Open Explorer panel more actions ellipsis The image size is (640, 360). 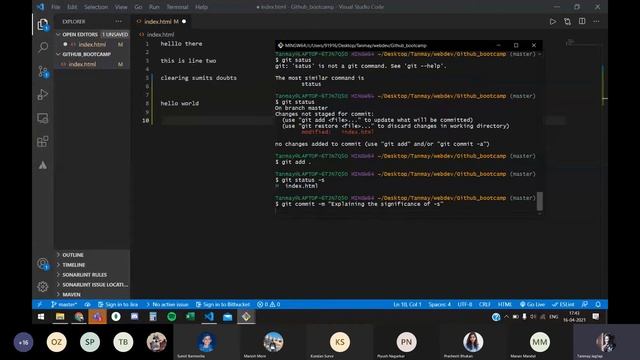point(118,21)
